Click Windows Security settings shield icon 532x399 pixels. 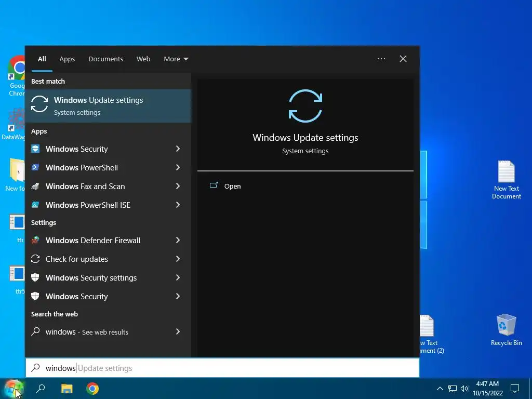35,277
